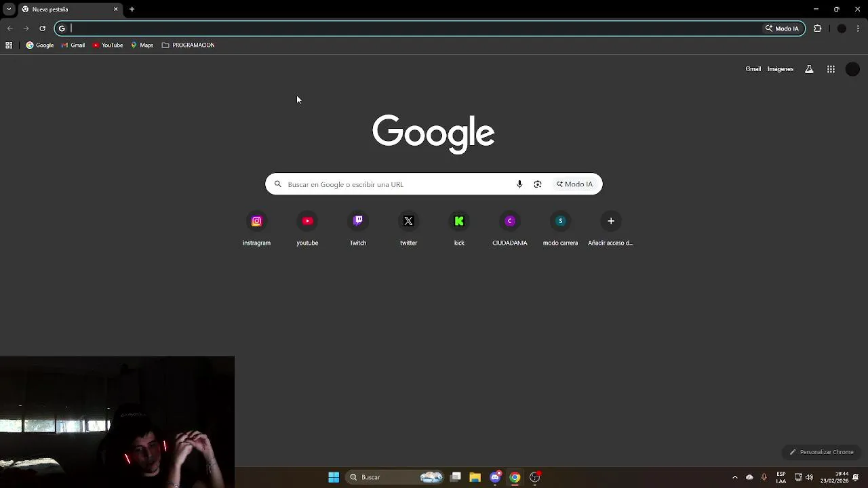Open the kick shortcut
This screenshot has height=488, width=868.
click(459, 229)
